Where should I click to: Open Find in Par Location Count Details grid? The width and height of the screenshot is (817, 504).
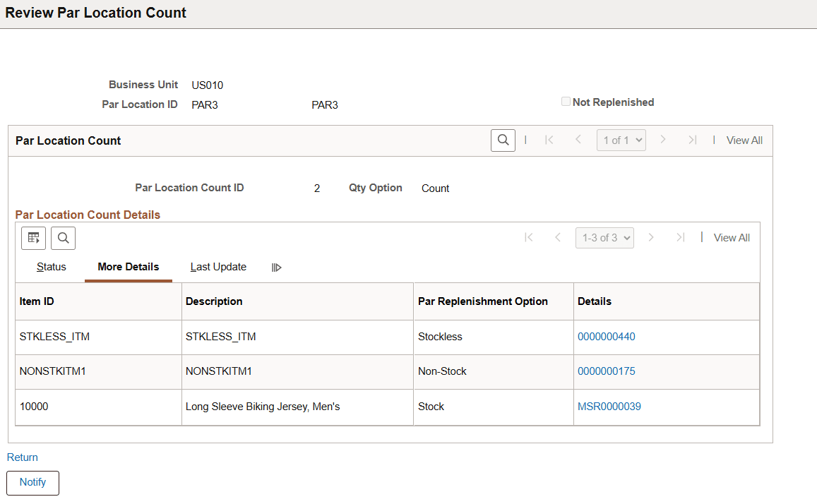click(63, 238)
